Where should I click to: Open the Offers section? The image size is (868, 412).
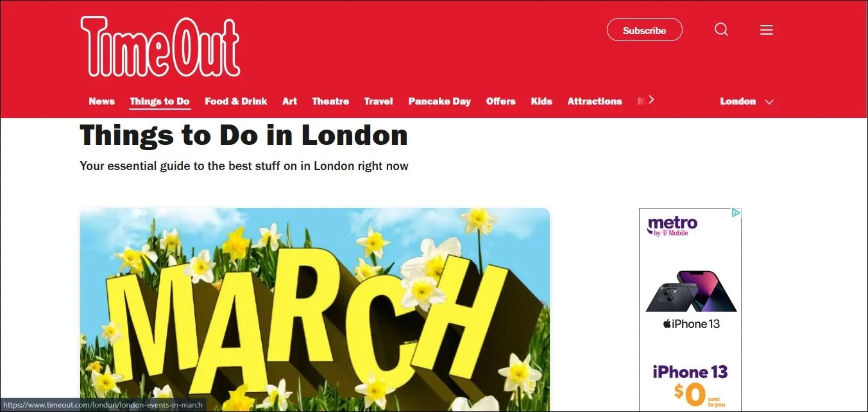pyautogui.click(x=501, y=101)
